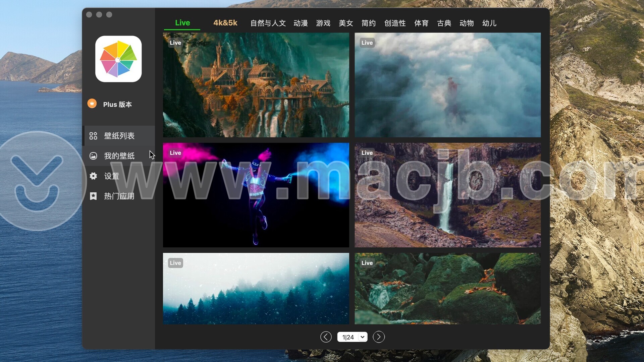
Task: Open the 古典 category tab
Action: (444, 23)
